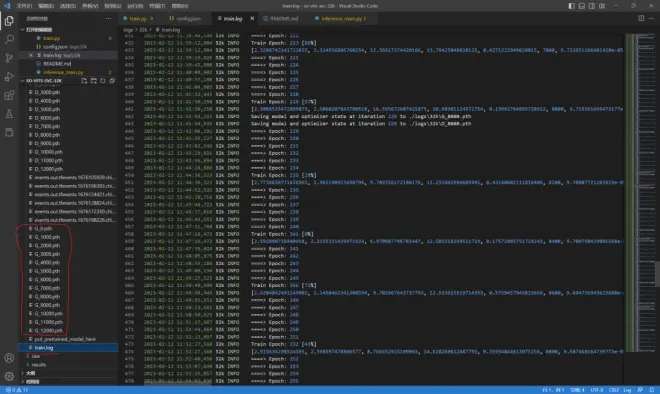Click the Log language mode in status bar
660x394 pixels.
(x=627, y=390)
